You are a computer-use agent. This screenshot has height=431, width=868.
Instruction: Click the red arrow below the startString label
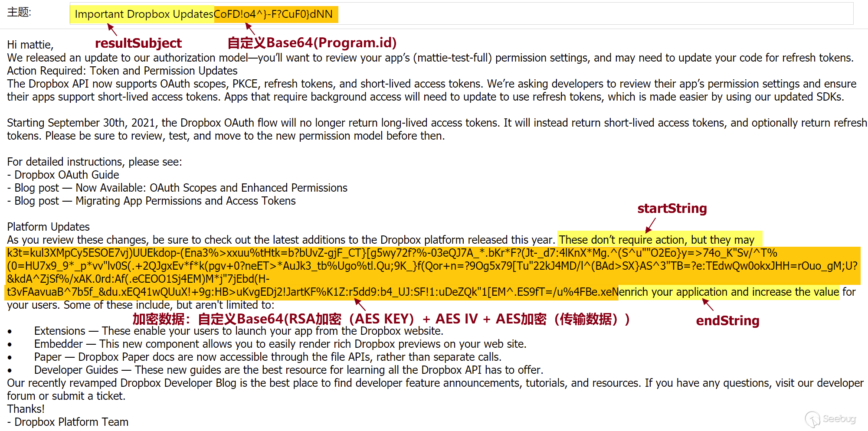pos(650,225)
